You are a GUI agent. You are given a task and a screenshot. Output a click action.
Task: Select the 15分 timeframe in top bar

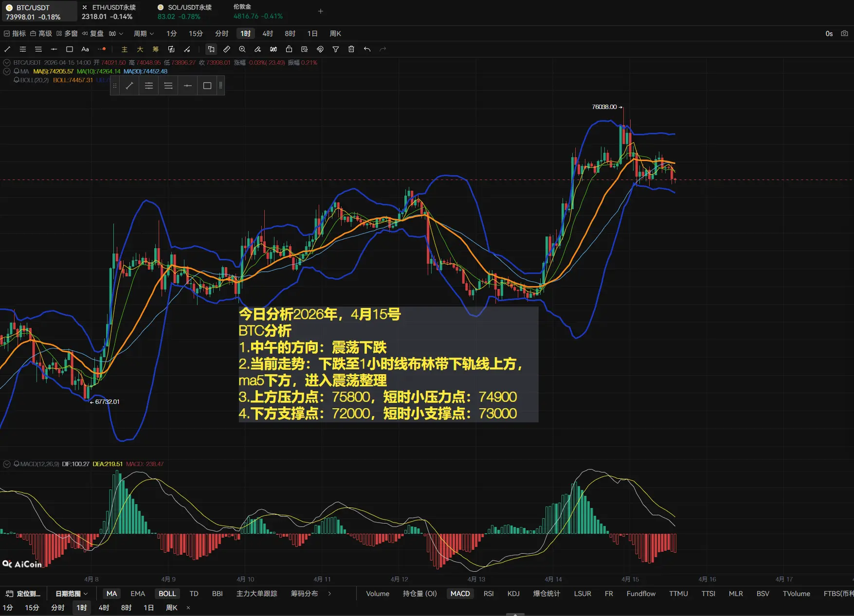(x=196, y=34)
